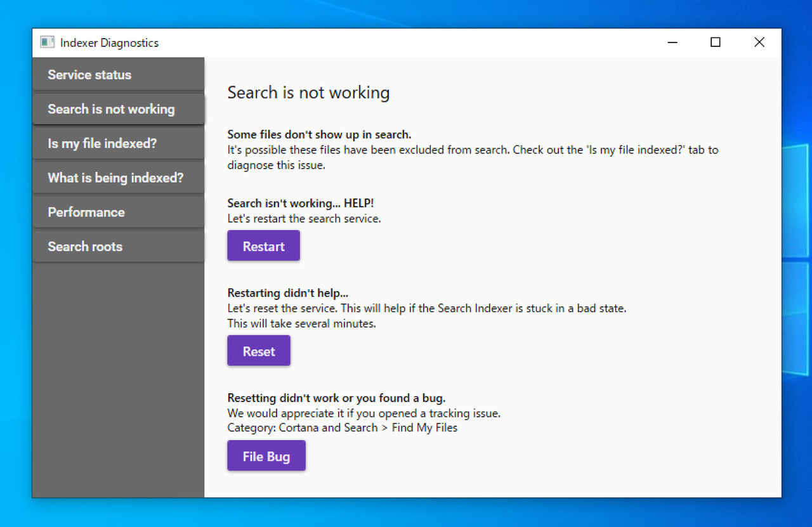Click 'Resetting didn't work or you found a bug.' text
This screenshot has height=527, width=812.
pos(336,398)
